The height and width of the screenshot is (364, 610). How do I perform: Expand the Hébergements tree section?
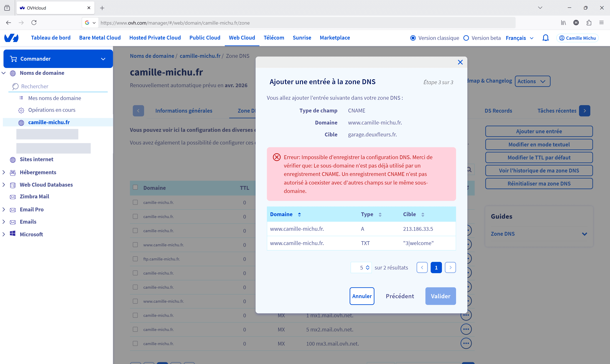click(4, 172)
